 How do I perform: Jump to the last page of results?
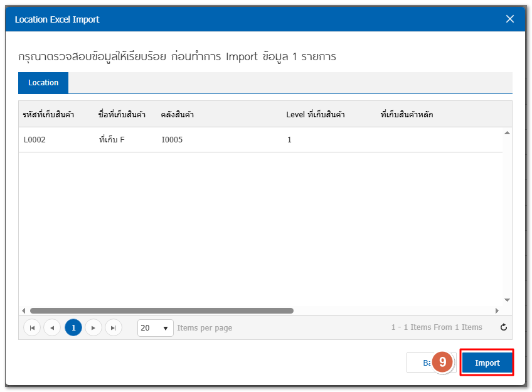114,327
